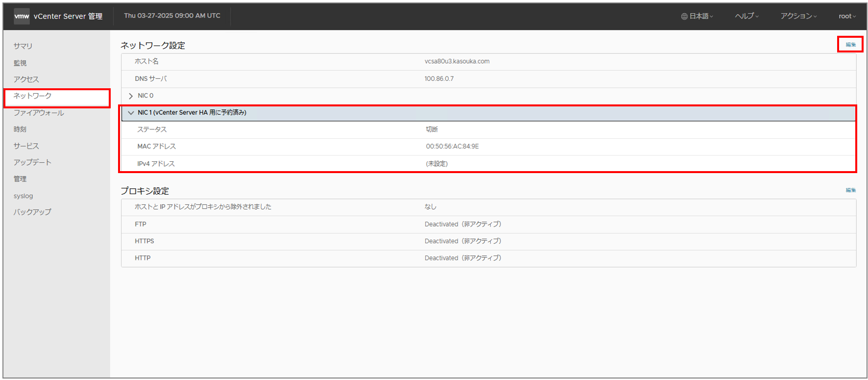Click プロキシ設定 section heading
The image size is (868, 380).
[145, 191]
